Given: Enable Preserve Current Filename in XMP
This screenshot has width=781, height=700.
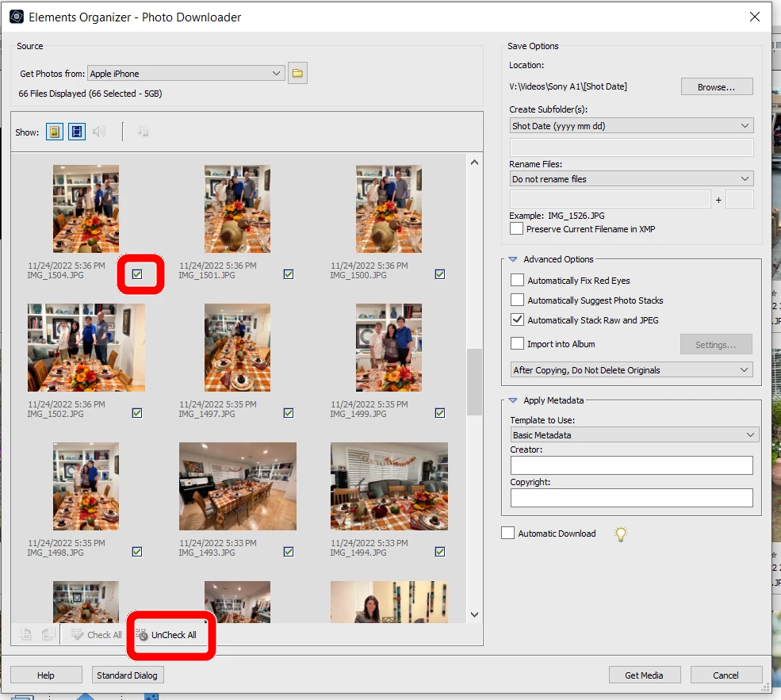Looking at the screenshot, I should pyautogui.click(x=516, y=228).
